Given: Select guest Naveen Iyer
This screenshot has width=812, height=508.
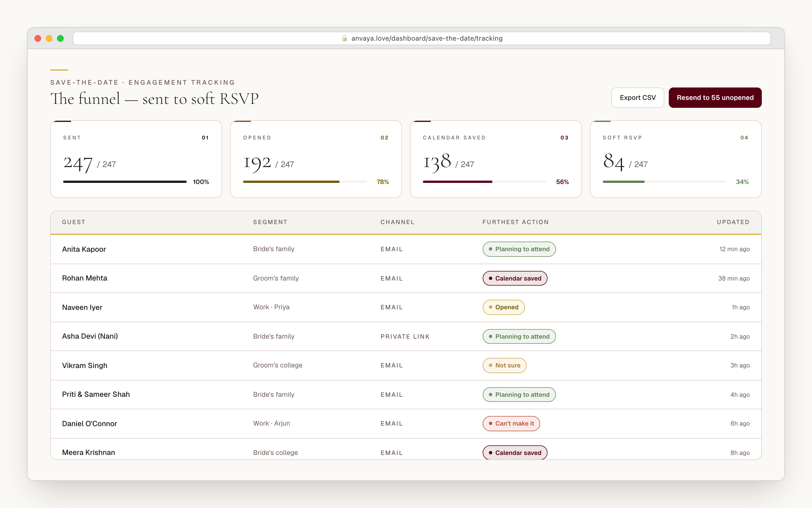Looking at the screenshot, I should 82,307.
